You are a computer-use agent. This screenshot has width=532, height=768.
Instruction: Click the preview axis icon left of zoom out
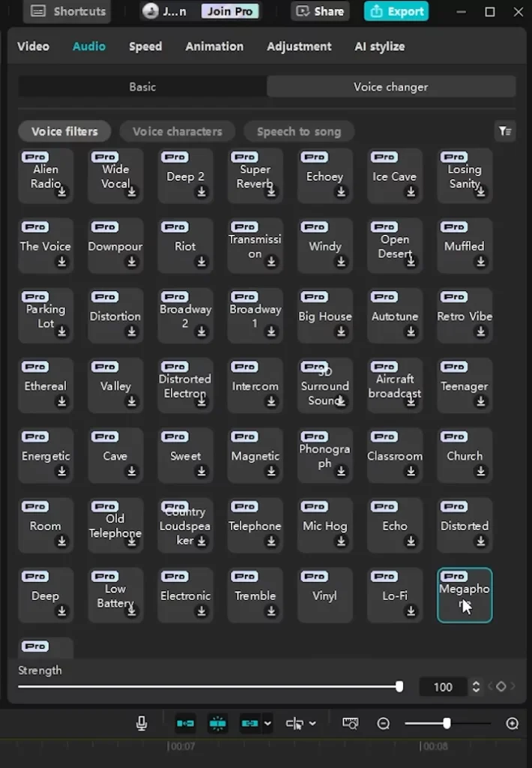[351, 724]
